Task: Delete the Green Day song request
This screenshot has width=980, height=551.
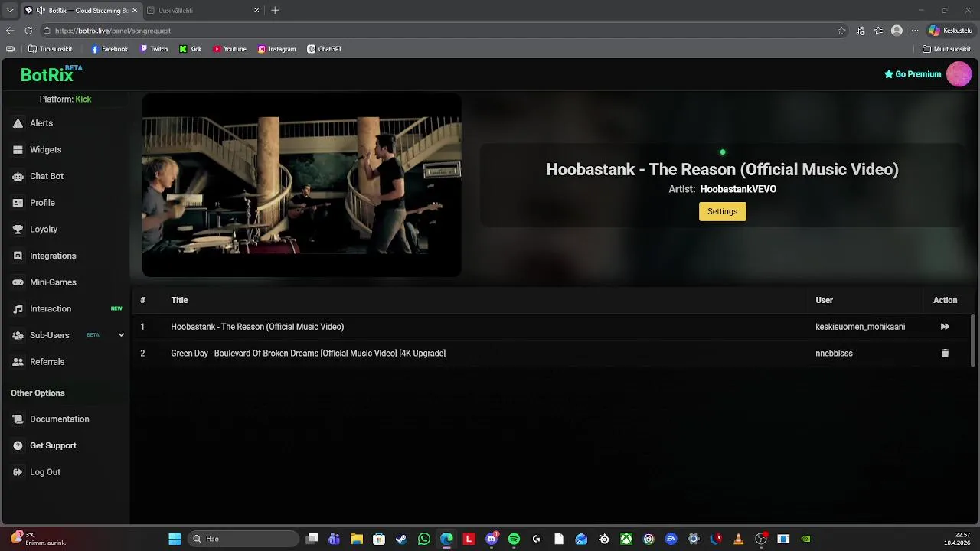Action: 945,354
